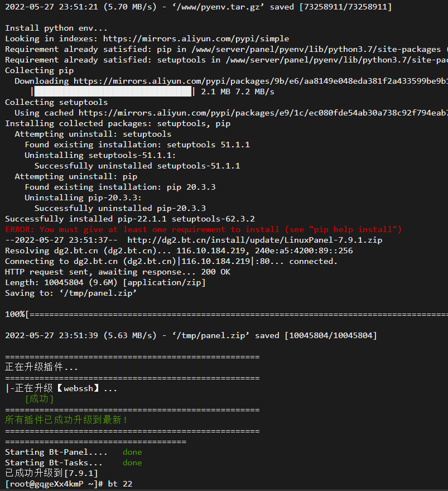Screen dimensions: 448x491
Task: Click the red pip ERROR message line
Action: (203, 229)
